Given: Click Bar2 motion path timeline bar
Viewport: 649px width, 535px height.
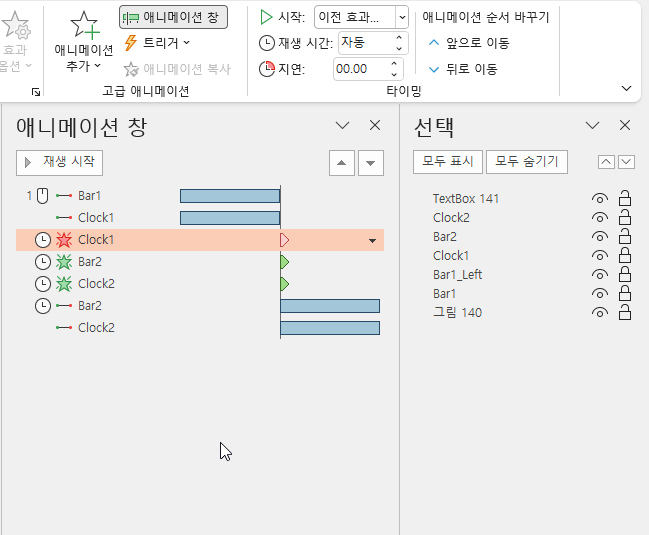Looking at the screenshot, I should tap(330, 306).
